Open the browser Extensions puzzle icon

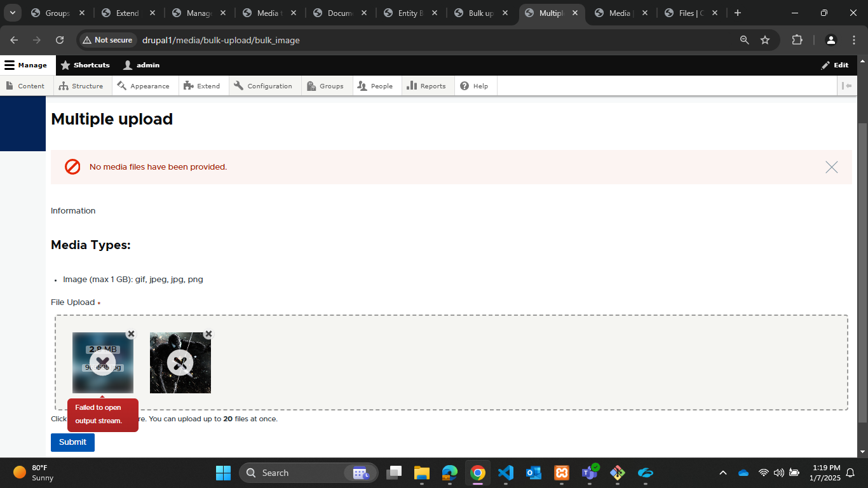point(797,40)
